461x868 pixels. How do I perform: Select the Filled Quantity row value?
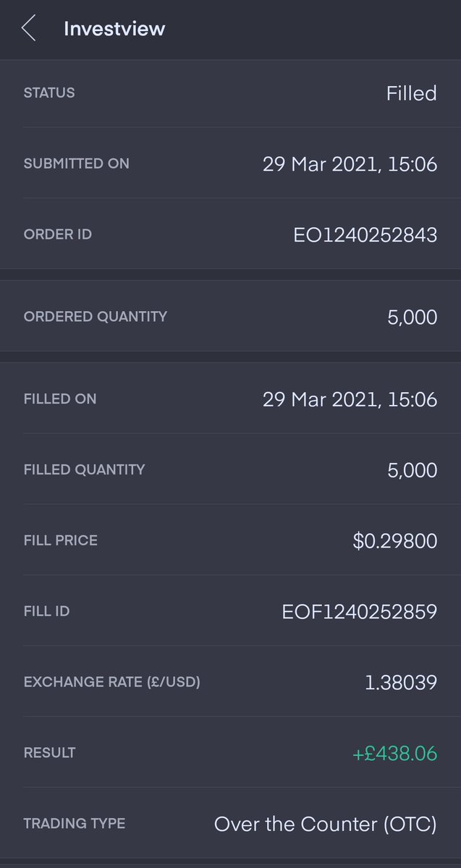412,470
